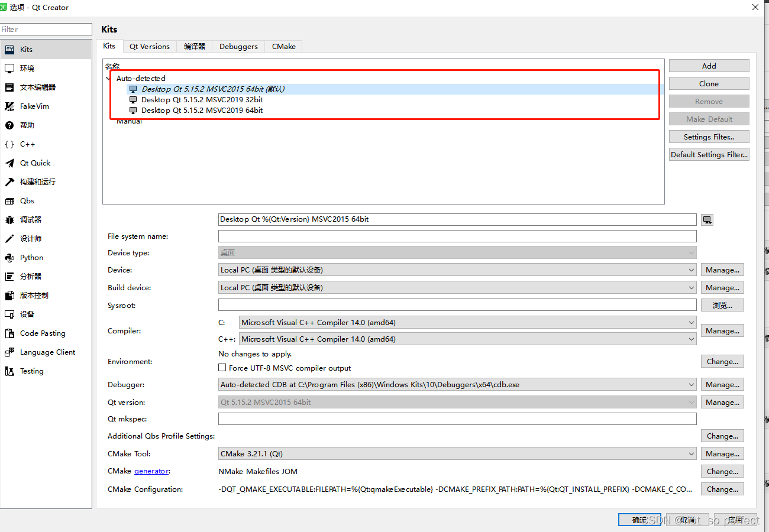Viewport: 769px width, 532px height.
Task: Click Change button for Qbs Profile Settings
Action: [722, 436]
